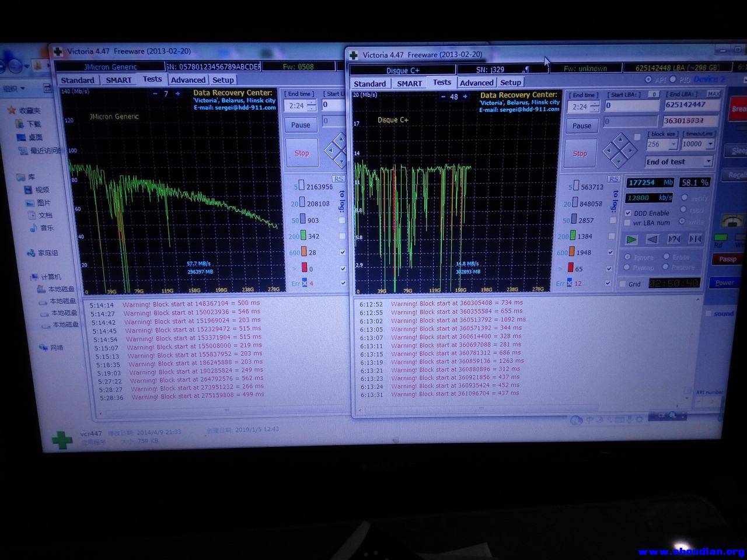Click down arrow of diamond navigator, right window

point(620,161)
